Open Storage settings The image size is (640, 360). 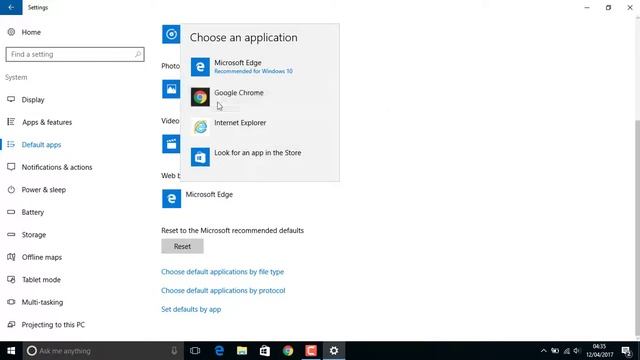pyautogui.click(x=34, y=235)
